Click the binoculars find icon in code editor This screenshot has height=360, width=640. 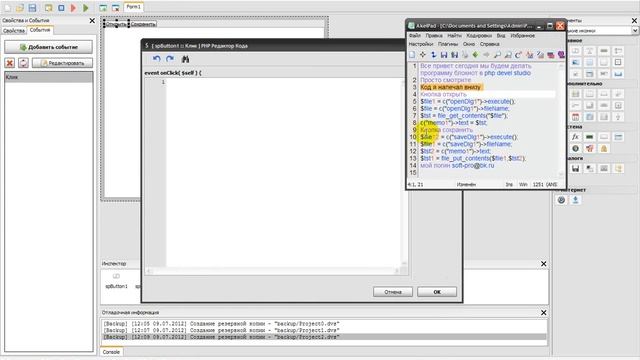coord(185,59)
